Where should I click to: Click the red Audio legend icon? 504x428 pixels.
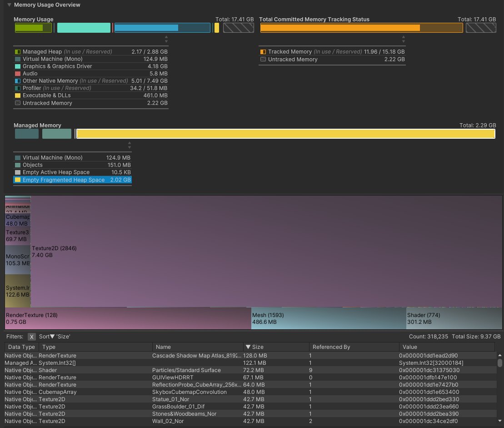tap(17, 73)
